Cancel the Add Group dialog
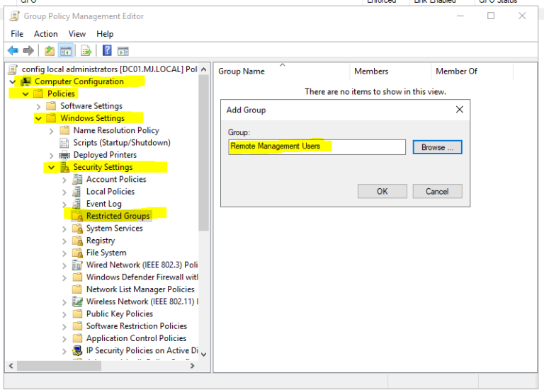The width and height of the screenshot is (544, 392). point(437,191)
